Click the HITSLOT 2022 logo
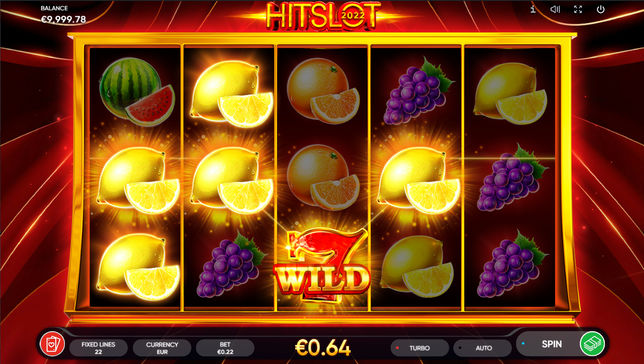 click(x=324, y=17)
